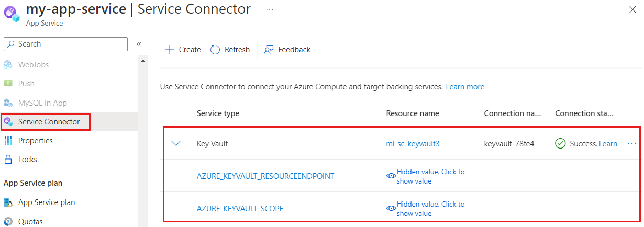Open the App Service plan item
This screenshot has width=644, height=227.
point(46,202)
